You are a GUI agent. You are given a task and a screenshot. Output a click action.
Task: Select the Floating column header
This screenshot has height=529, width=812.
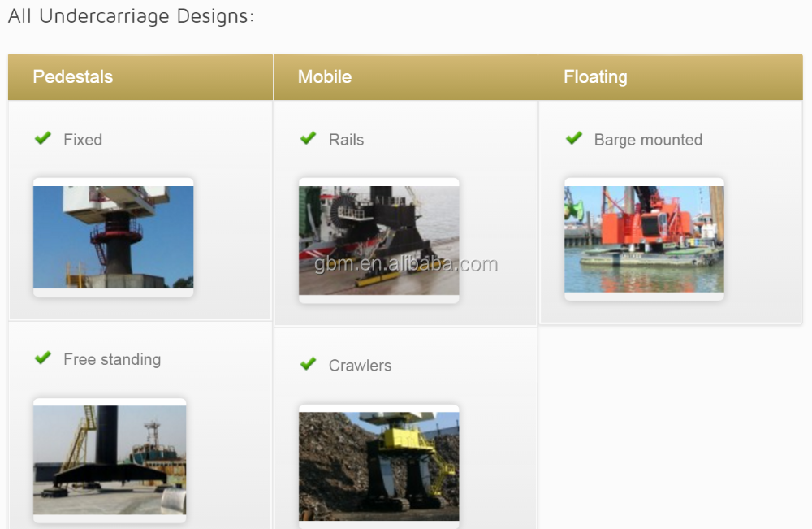click(x=595, y=77)
